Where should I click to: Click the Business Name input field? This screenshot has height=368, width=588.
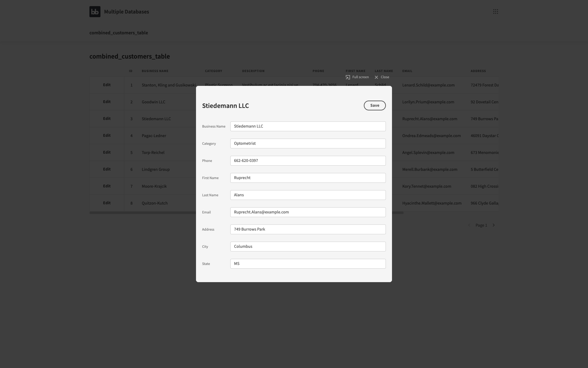[x=308, y=126]
